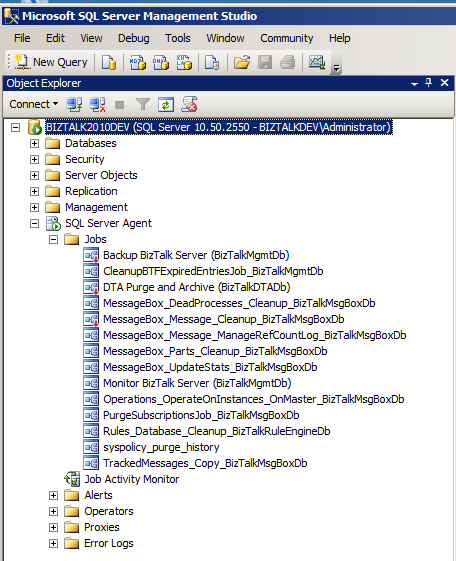Open the Debug menu
456x561 pixels.
(x=134, y=38)
